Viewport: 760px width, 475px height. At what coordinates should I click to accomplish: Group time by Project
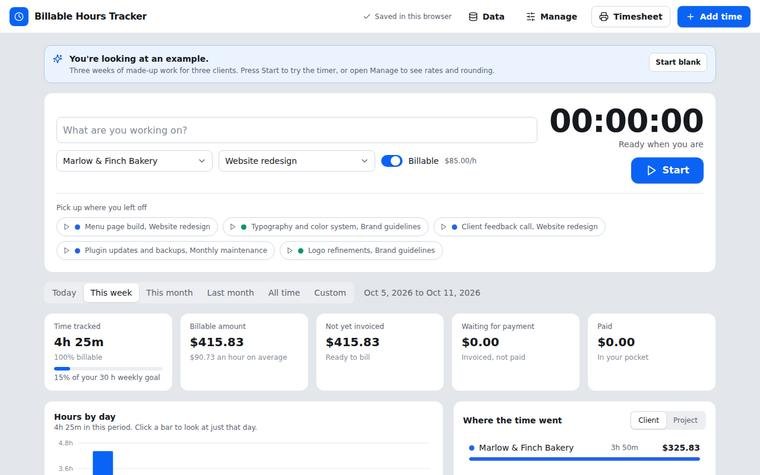[x=685, y=420]
